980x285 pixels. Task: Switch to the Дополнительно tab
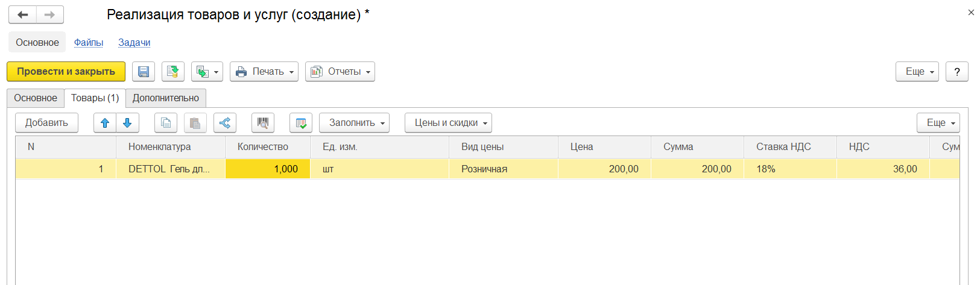coord(166,98)
